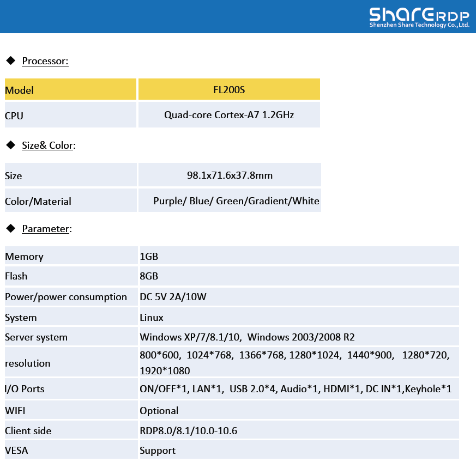476x462 pixels.
Task: Select the "ON/OFF*1, LAN*1" ports value
Action: [x=296, y=389]
